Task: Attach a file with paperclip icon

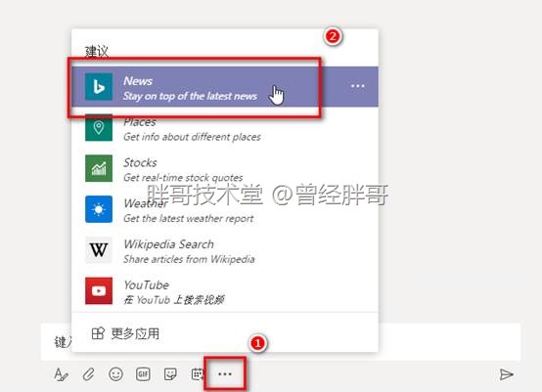Action: tap(88, 374)
